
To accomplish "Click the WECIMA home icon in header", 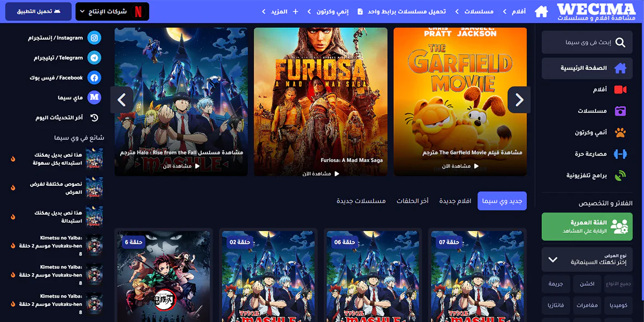I will pos(541,11).
